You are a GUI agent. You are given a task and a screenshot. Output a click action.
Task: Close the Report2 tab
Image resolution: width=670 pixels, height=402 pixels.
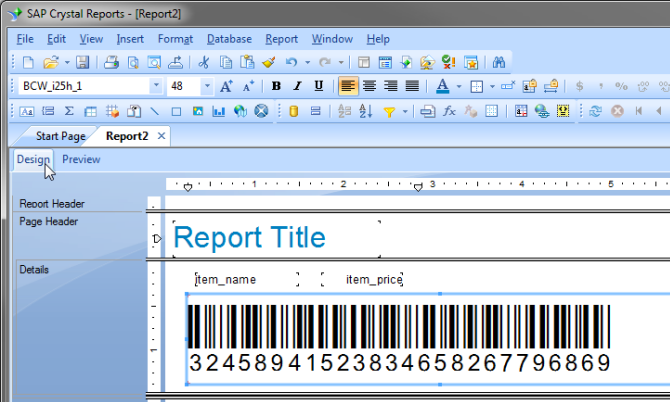pyautogui.click(x=161, y=136)
